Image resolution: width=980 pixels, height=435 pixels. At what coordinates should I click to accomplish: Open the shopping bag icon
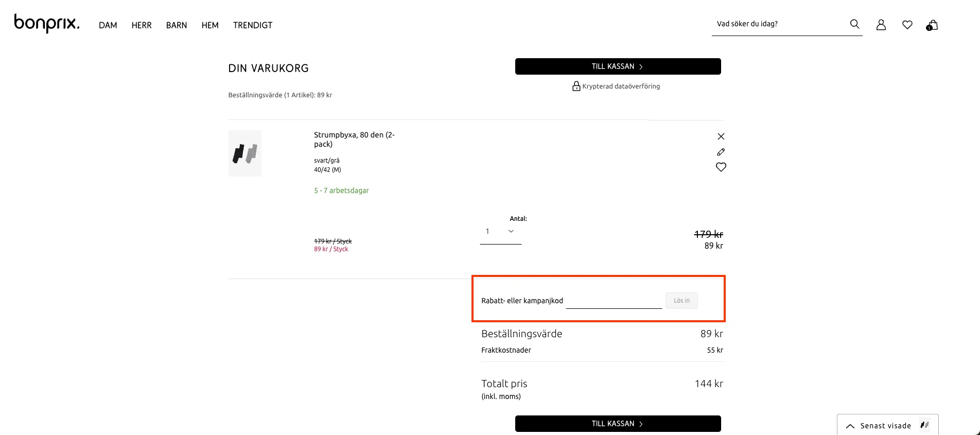932,25
